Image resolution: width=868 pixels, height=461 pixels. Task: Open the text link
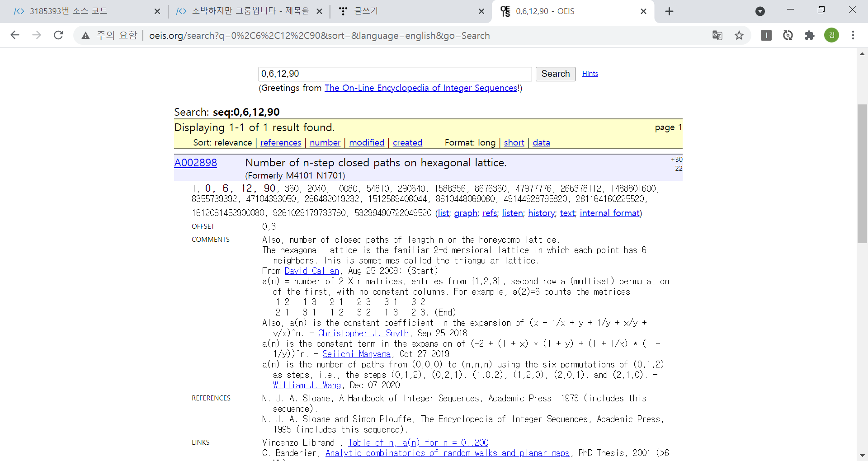[x=567, y=213]
